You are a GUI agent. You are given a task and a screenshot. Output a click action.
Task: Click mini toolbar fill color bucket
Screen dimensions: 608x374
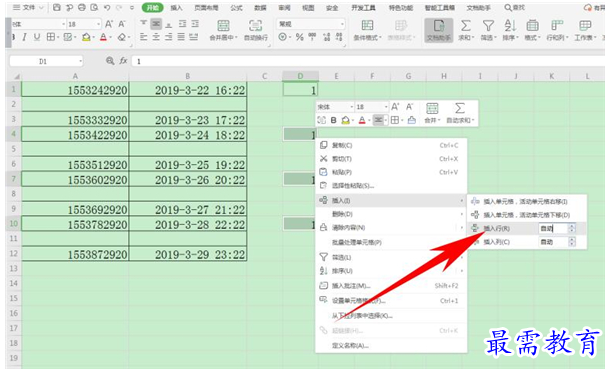[x=345, y=120]
